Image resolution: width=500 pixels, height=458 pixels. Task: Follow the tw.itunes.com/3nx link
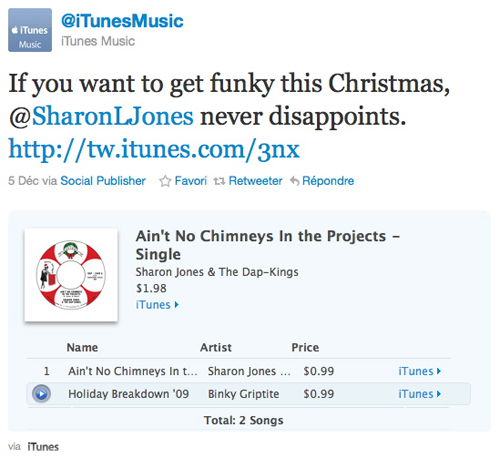pos(154,150)
